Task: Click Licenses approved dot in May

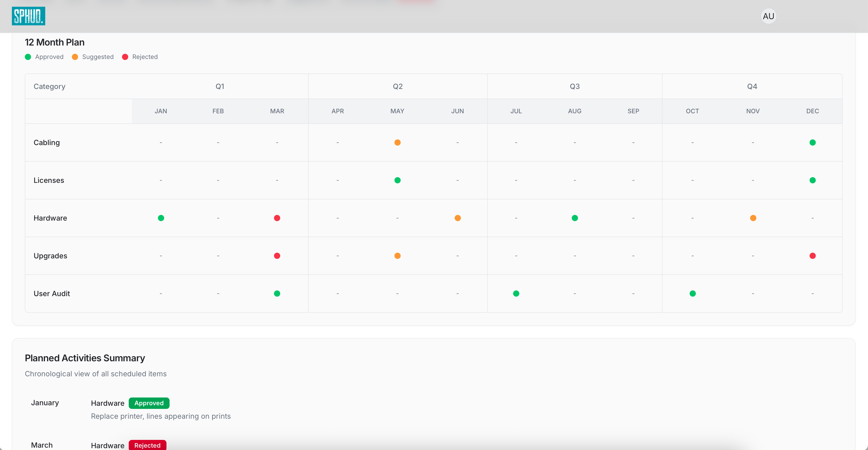Action: 397,180
